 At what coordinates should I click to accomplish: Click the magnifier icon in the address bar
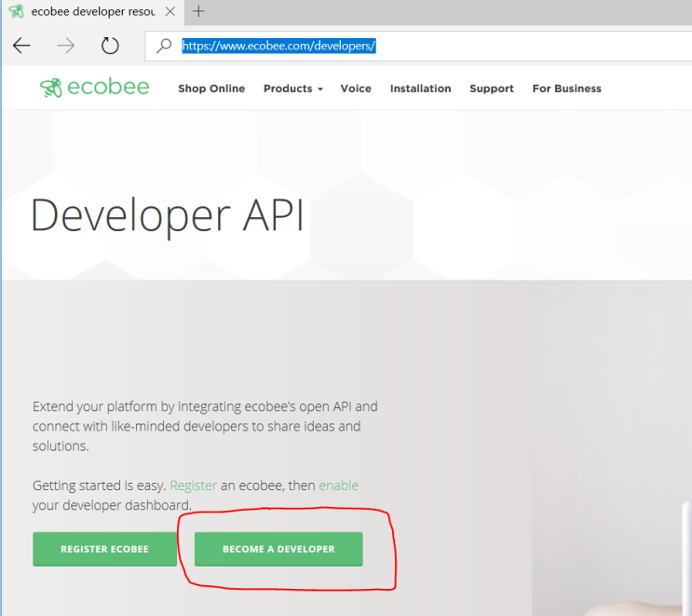pyautogui.click(x=164, y=46)
